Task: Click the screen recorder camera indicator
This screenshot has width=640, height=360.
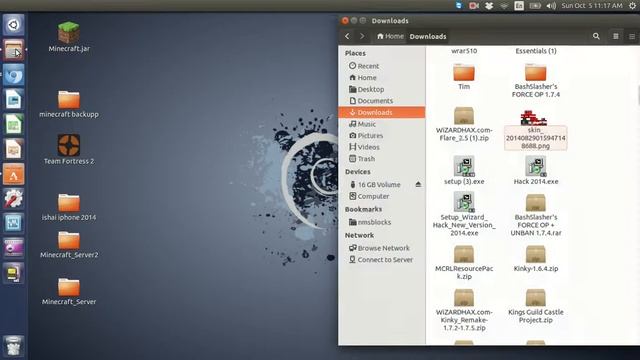Action: tap(474, 6)
